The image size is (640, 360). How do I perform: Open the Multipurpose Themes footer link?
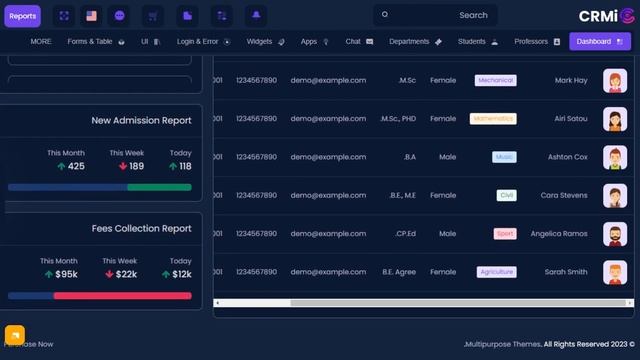[503, 344]
